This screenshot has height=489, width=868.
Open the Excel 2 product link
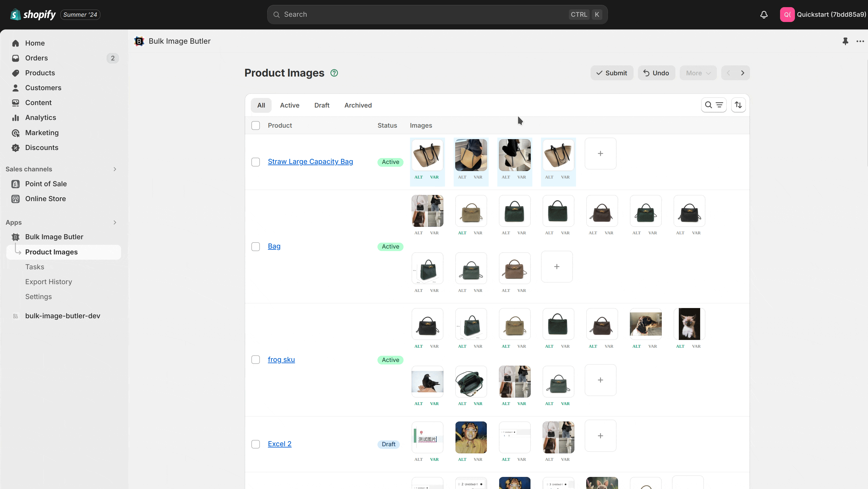click(279, 444)
